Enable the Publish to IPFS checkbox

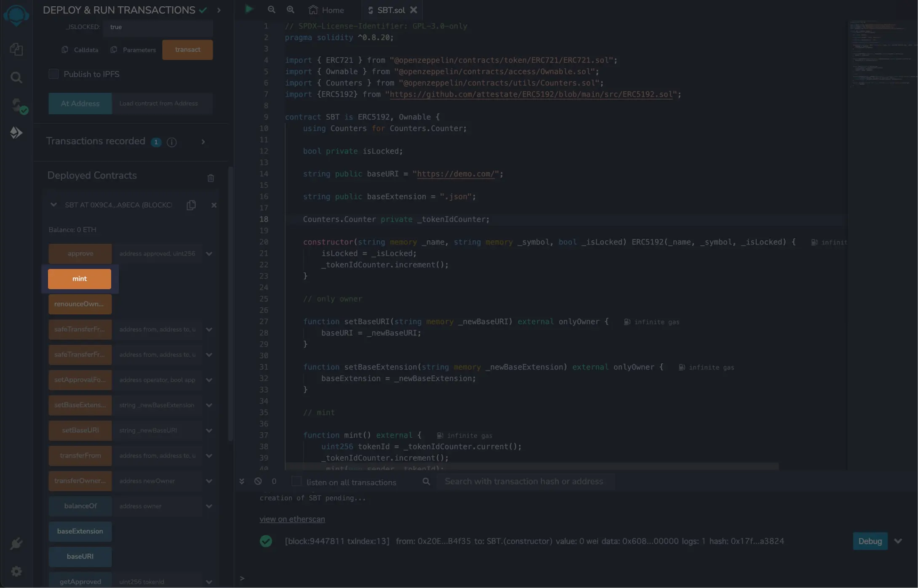[x=53, y=74]
